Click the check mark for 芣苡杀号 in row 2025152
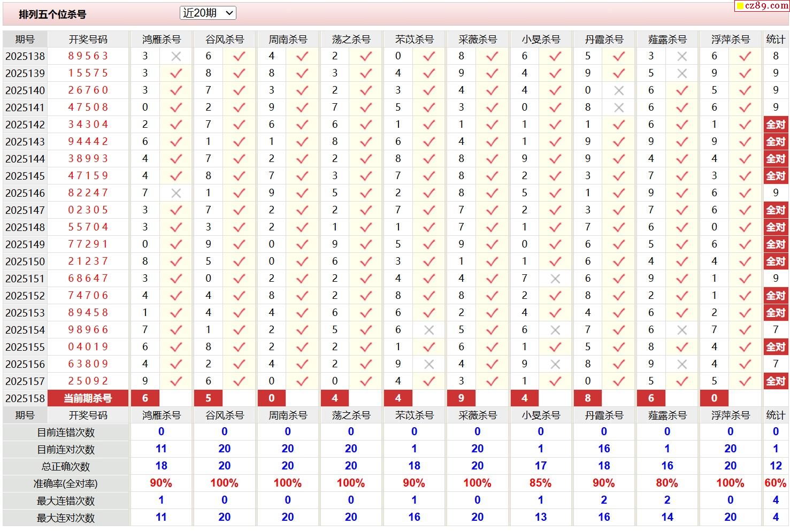The height and width of the screenshot is (532, 790). [x=429, y=296]
